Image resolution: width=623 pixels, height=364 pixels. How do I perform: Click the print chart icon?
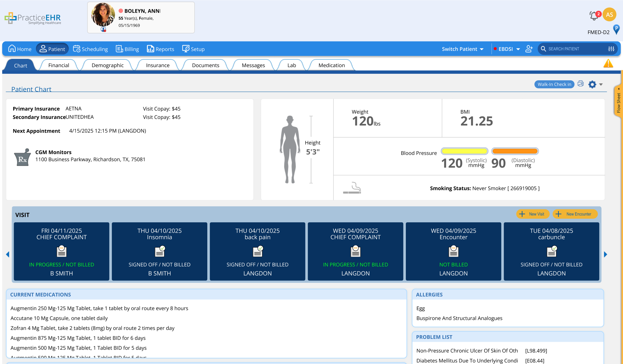coord(580,84)
